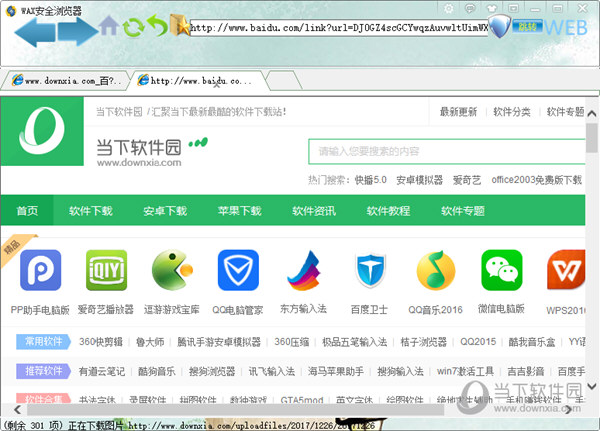The width and height of the screenshot is (600, 431).
Task: Click the 推荐软件 category label
Action: tap(43, 371)
